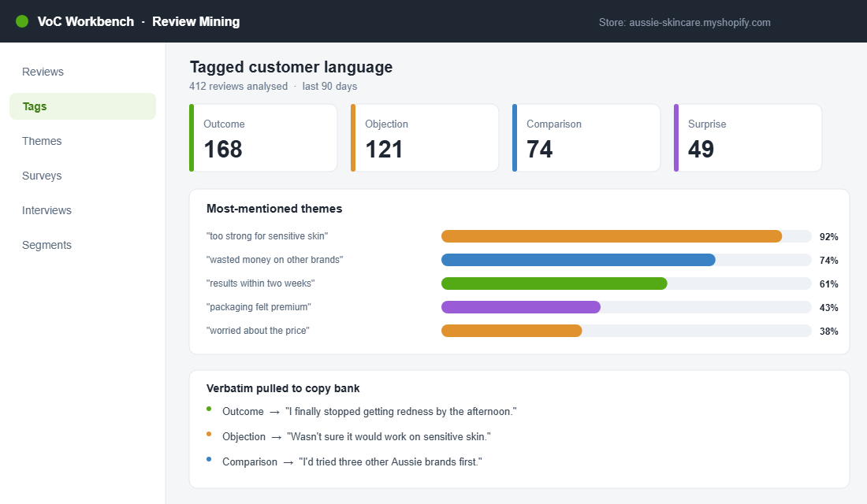Select theme "results within two weeks"
The image size is (867, 504).
pyautogui.click(x=260, y=283)
